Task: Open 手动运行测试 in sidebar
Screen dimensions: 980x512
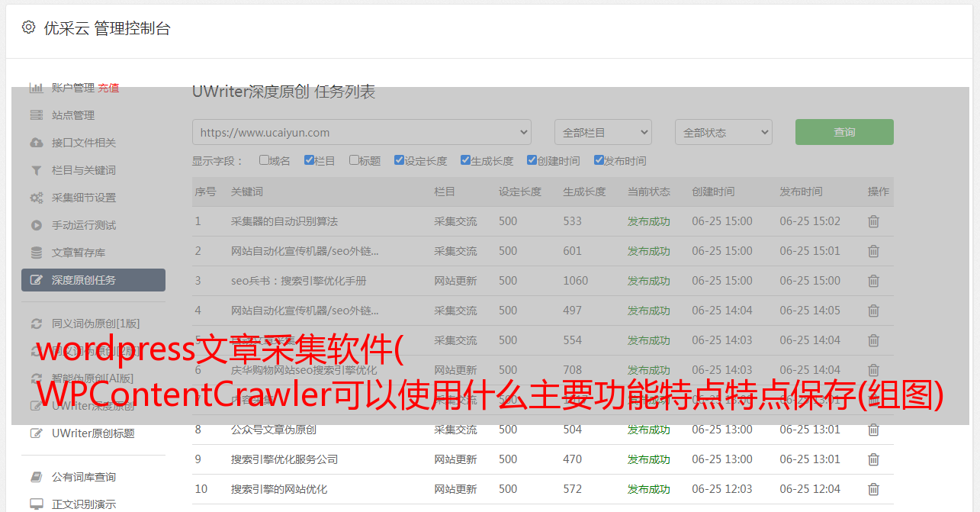Action: point(84,225)
